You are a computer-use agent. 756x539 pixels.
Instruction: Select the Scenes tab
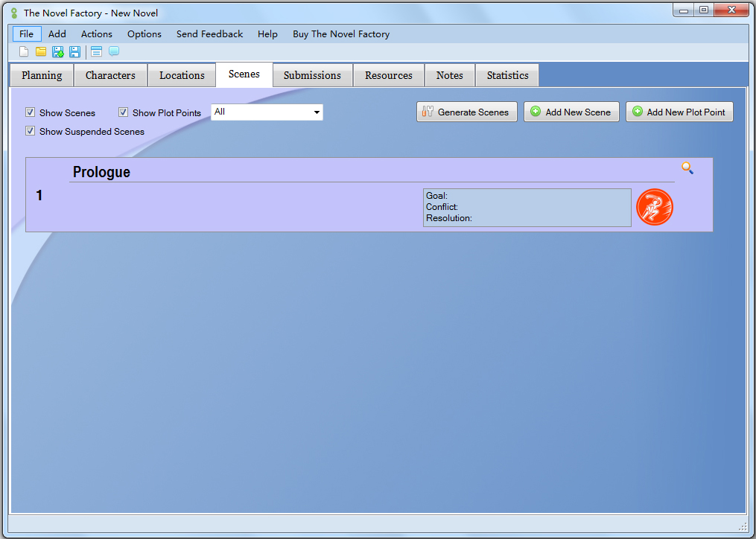244,74
